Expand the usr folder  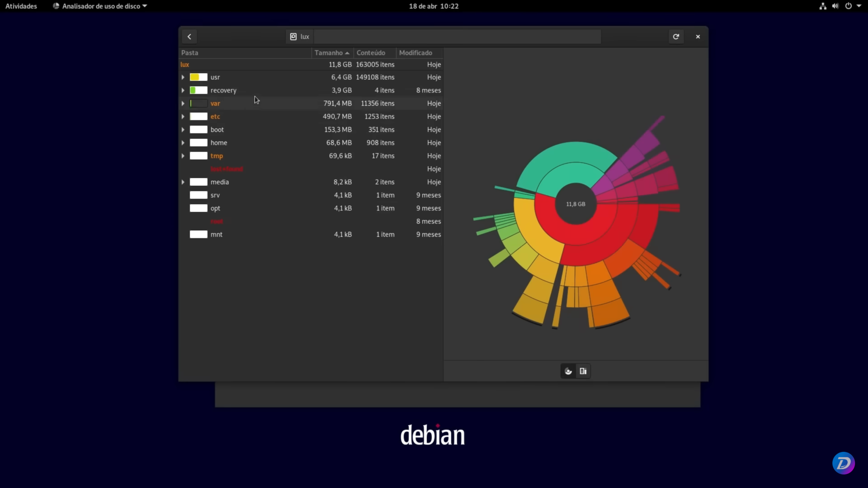pos(183,78)
